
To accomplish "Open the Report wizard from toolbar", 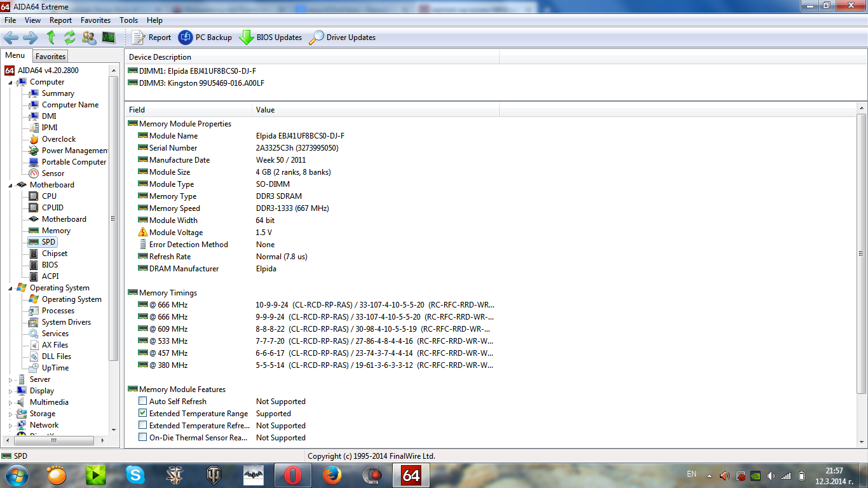I will click(151, 37).
